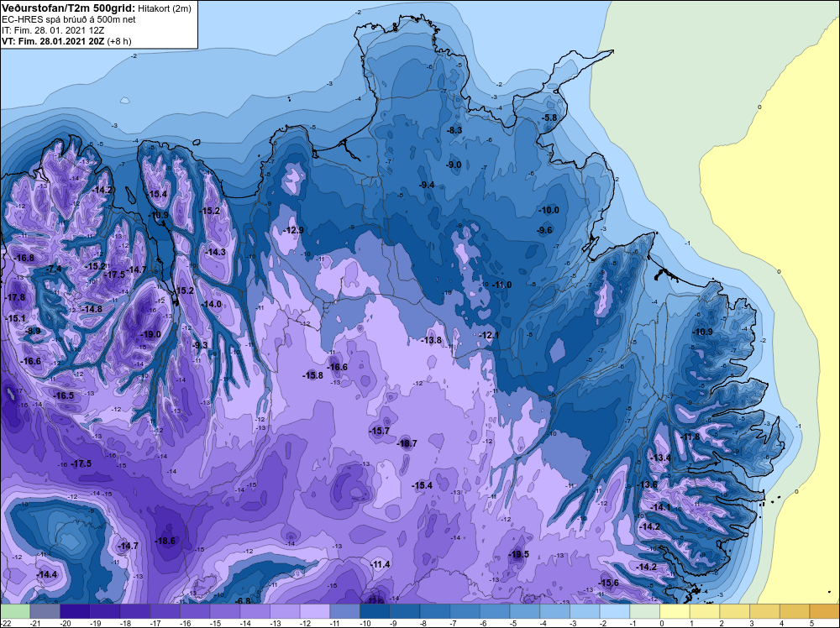This screenshot has height=628, width=840.
Task: Pick the legend swatch labeled -17
Action: coord(165,611)
